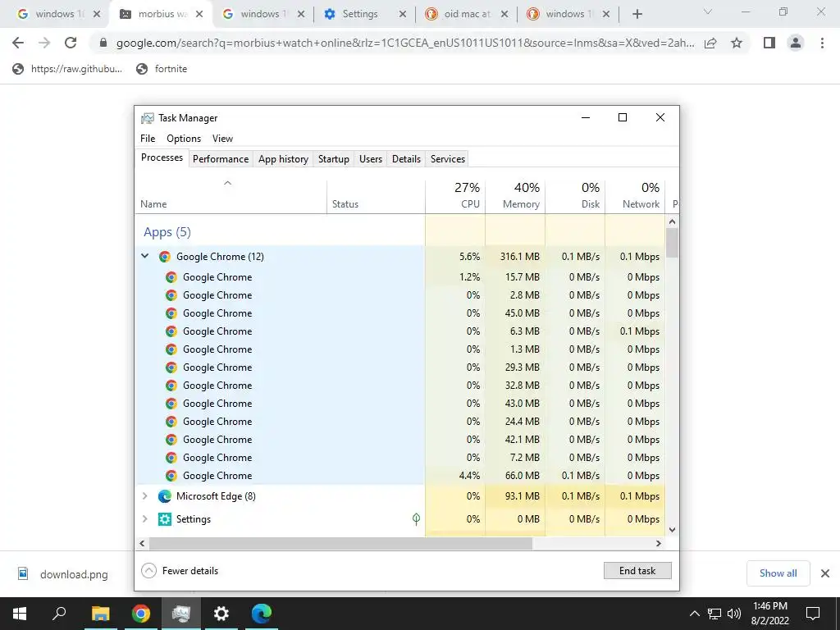Image resolution: width=840 pixels, height=630 pixels.
Task: Click Fewer details toggle
Action: pyautogui.click(x=180, y=571)
